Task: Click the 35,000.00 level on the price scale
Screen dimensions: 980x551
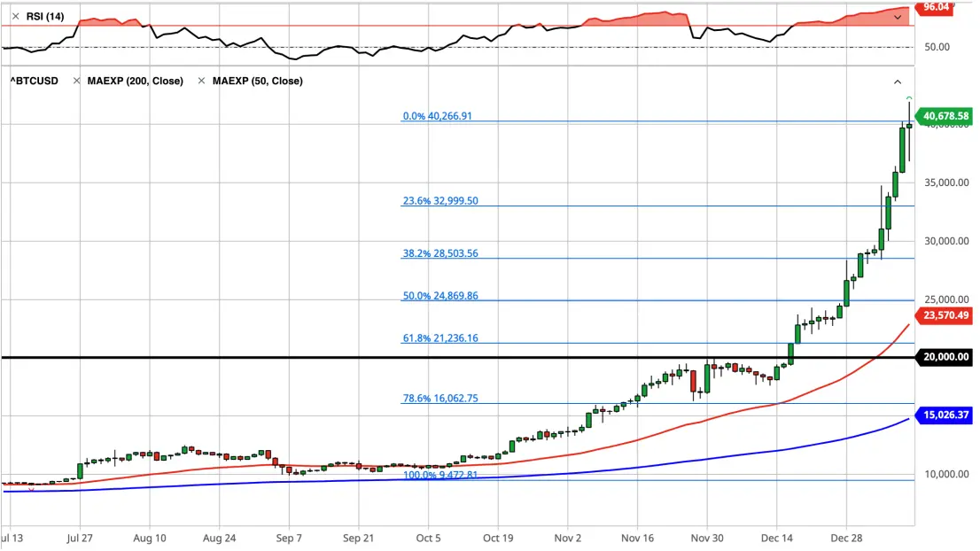Action: point(947,183)
